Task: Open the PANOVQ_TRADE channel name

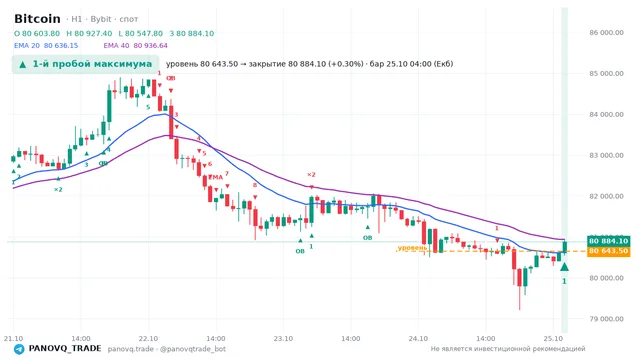Action: (x=65, y=349)
